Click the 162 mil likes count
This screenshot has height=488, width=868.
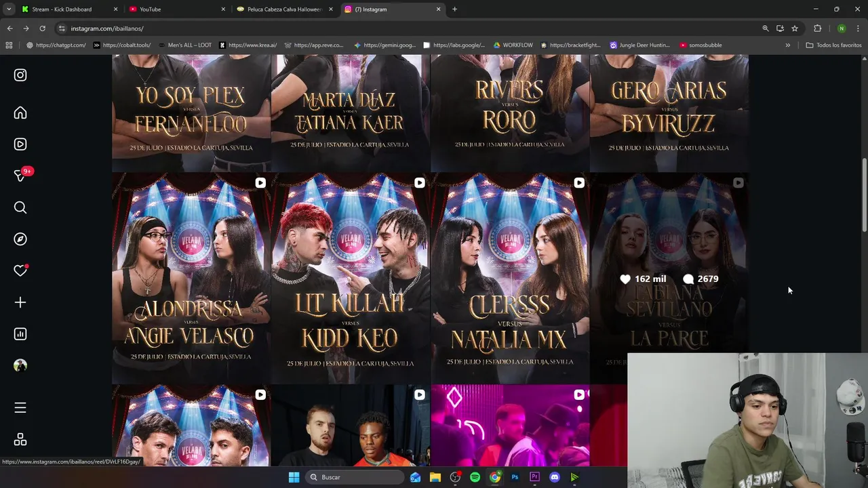pyautogui.click(x=643, y=279)
